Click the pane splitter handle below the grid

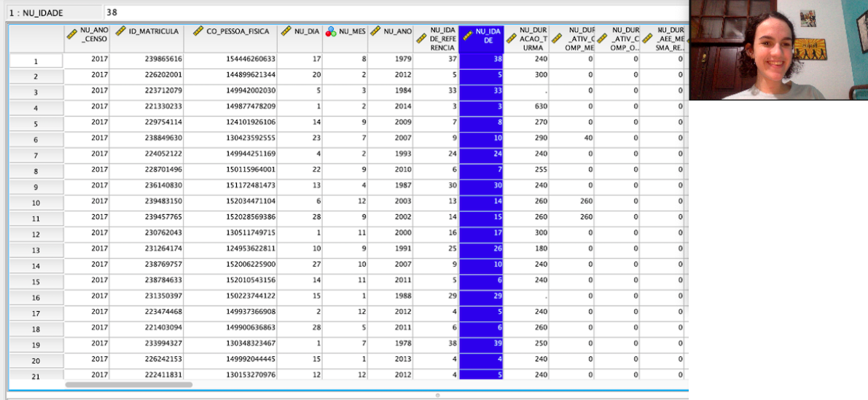(437, 395)
